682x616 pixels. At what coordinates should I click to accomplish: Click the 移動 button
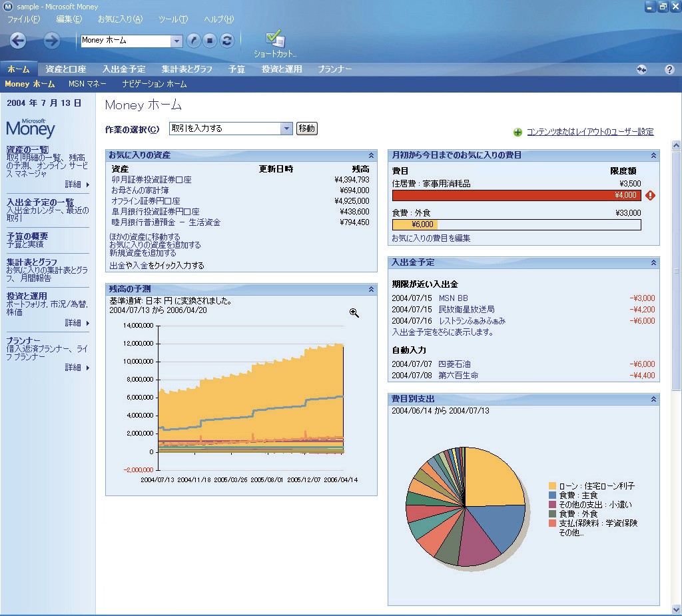pyautogui.click(x=306, y=129)
